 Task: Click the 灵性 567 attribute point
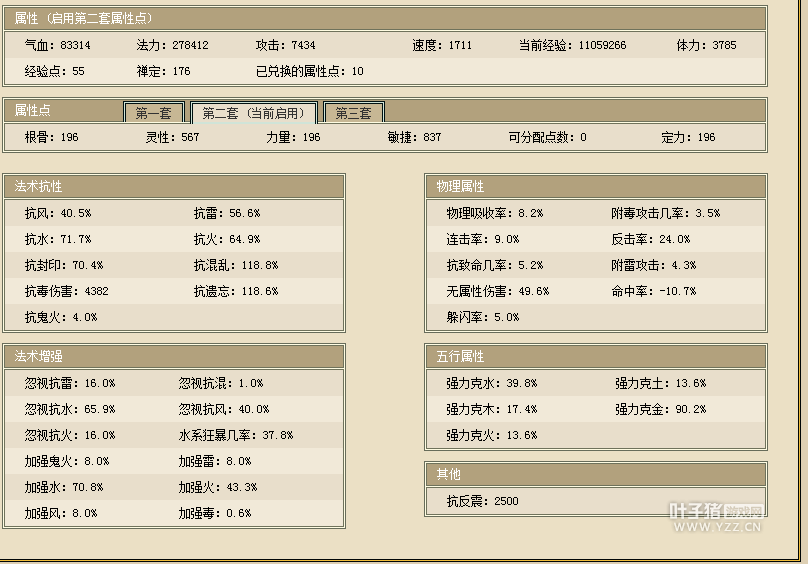click(172, 137)
